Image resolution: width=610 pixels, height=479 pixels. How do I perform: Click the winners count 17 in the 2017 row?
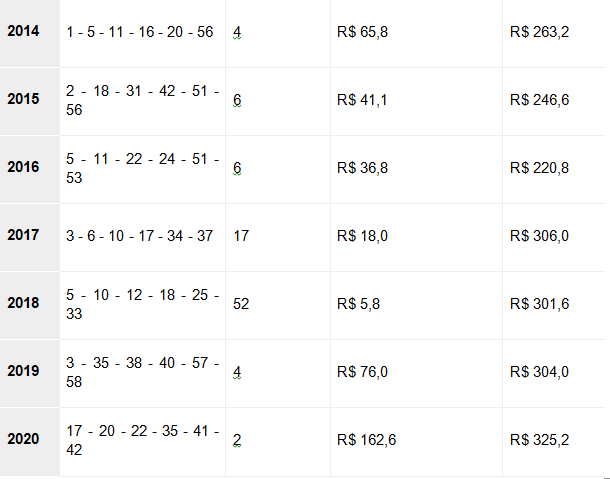coord(241,236)
